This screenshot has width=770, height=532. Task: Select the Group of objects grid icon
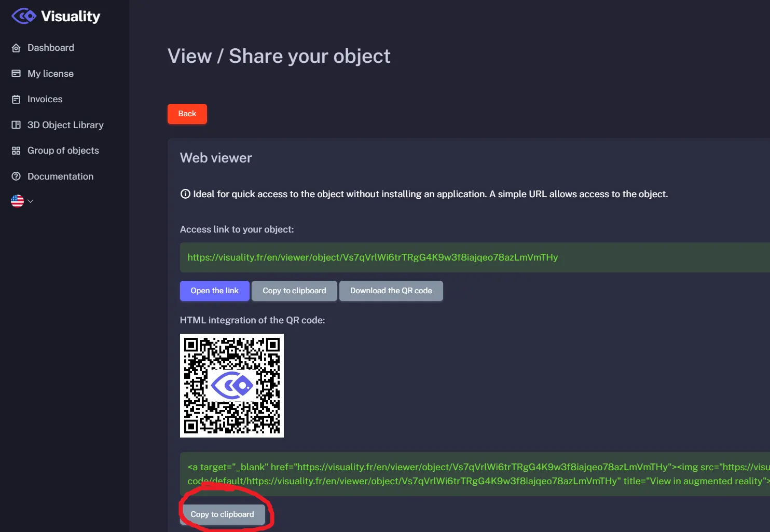tap(16, 151)
